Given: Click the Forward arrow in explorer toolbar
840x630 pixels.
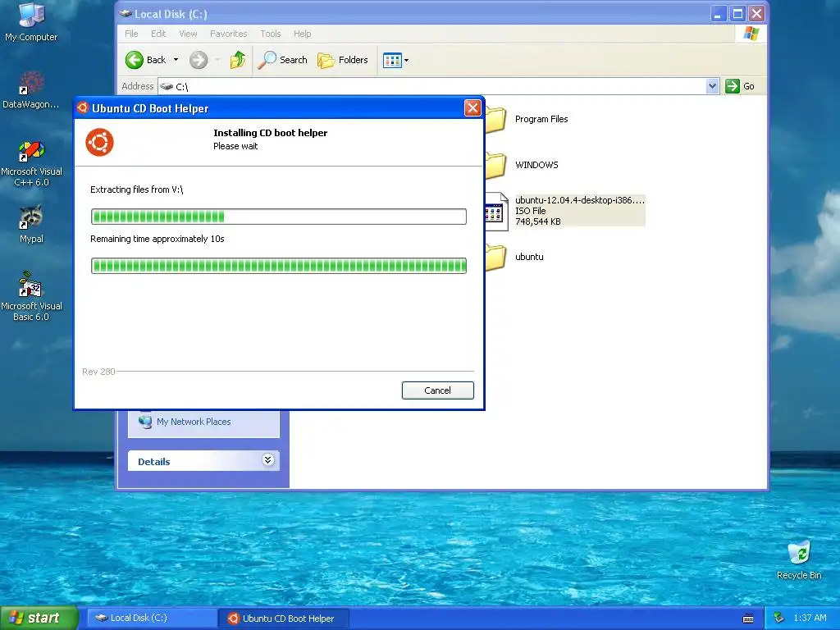Looking at the screenshot, I should [199, 60].
